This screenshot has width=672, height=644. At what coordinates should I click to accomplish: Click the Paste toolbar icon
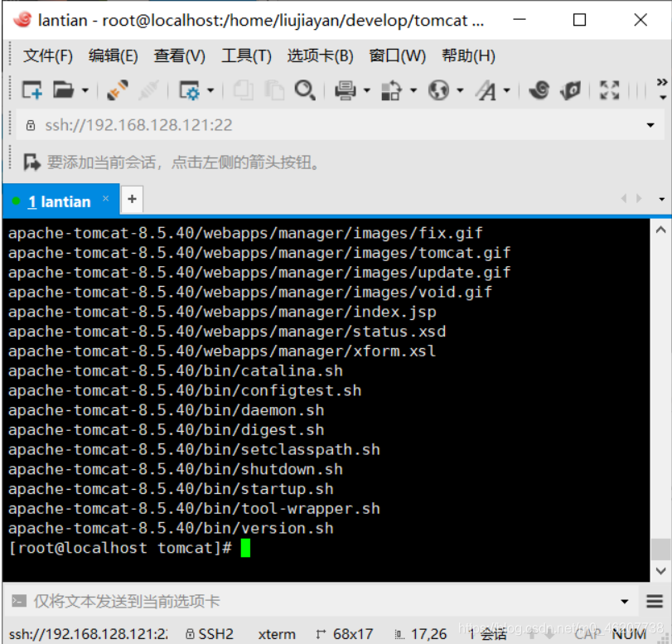point(274,90)
